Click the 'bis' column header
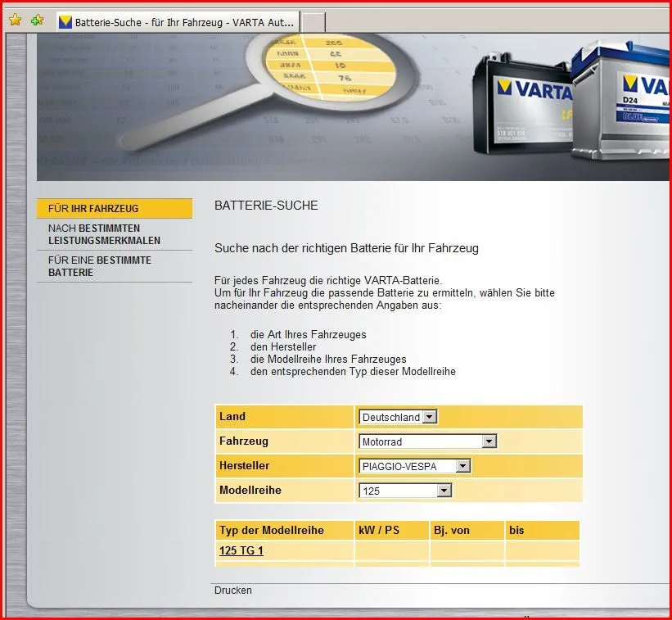The image size is (672, 620). [516, 530]
